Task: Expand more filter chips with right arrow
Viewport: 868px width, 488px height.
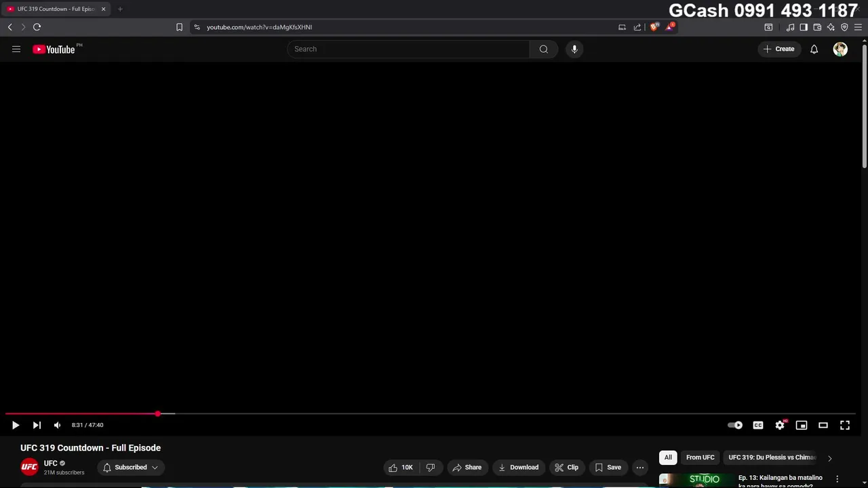Action: (x=829, y=458)
